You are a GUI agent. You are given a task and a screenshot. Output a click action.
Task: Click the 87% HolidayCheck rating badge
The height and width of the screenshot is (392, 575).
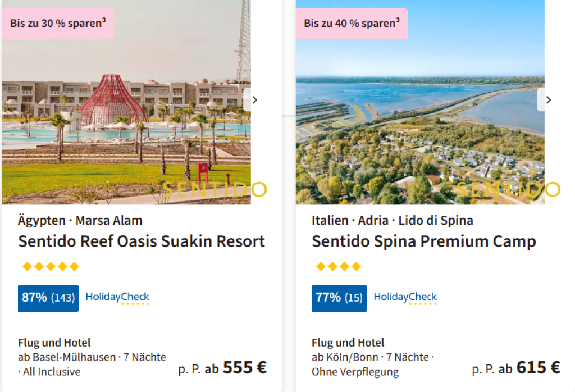click(x=48, y=298)
